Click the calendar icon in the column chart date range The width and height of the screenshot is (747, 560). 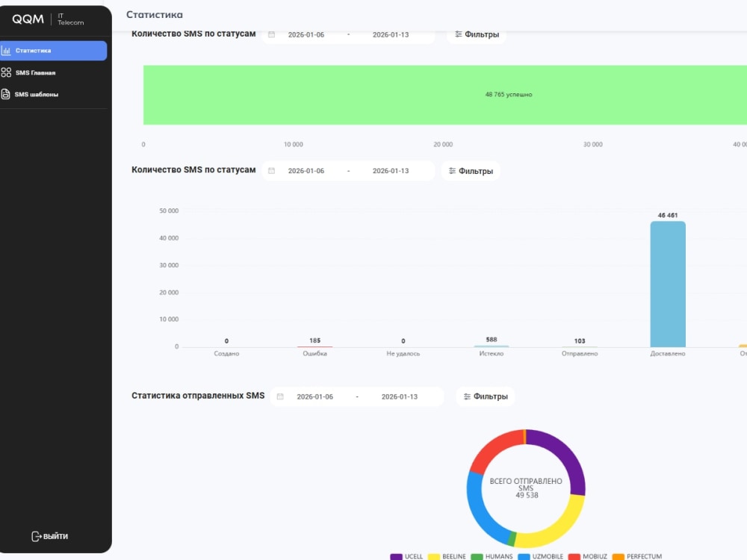[x=272, y=170]
